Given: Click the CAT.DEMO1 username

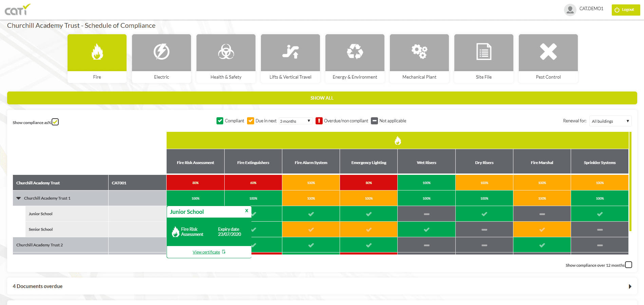Looking at the screenshot, I should pos(591,9).
